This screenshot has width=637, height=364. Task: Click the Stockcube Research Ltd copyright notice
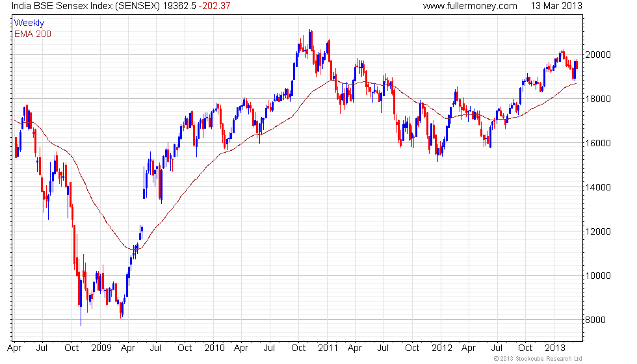pyautogui.click(x=538, y=359)
